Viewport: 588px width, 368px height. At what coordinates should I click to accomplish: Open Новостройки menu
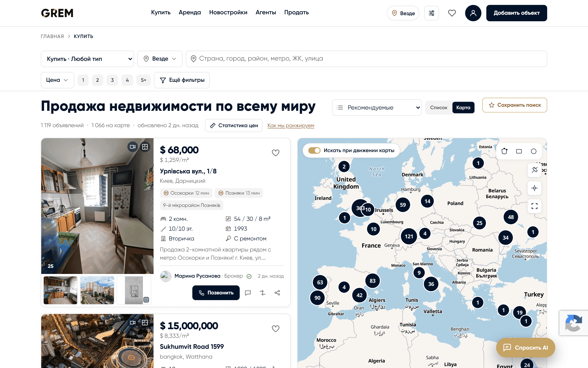228,12
